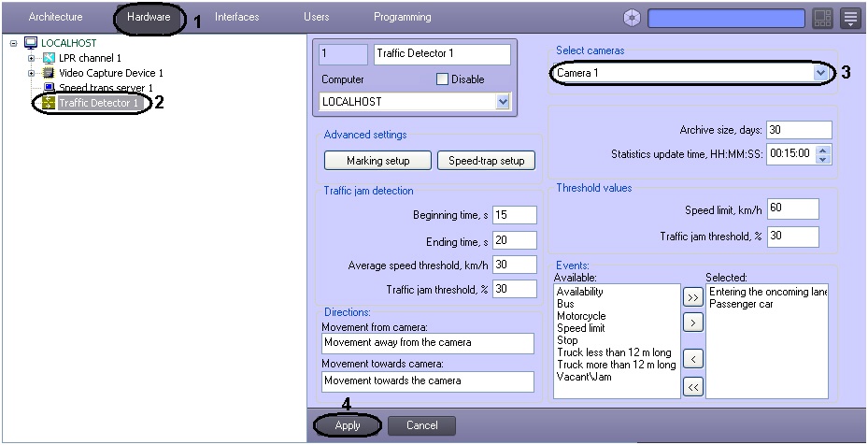
Task: Open the hamburger menu icon at top right
Action: [850, 19]
